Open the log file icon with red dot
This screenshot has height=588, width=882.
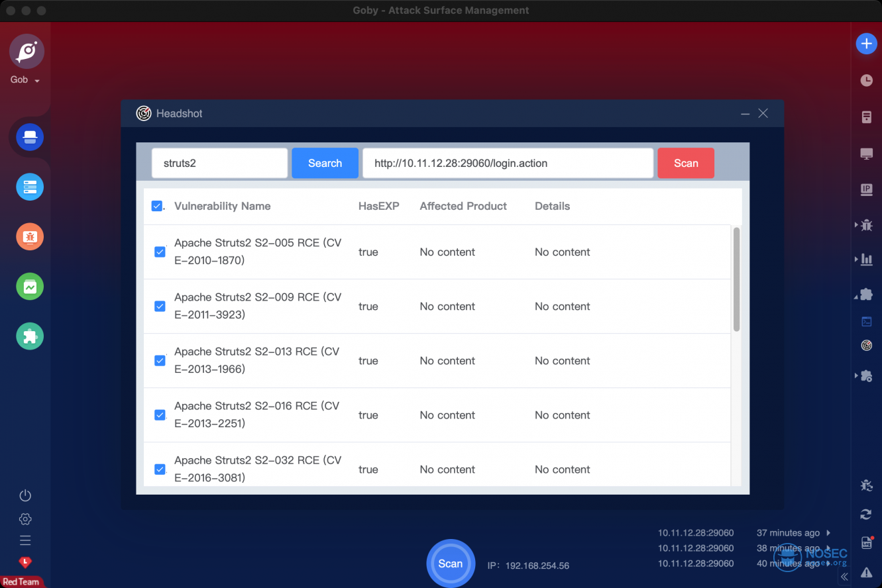(867, 542)
